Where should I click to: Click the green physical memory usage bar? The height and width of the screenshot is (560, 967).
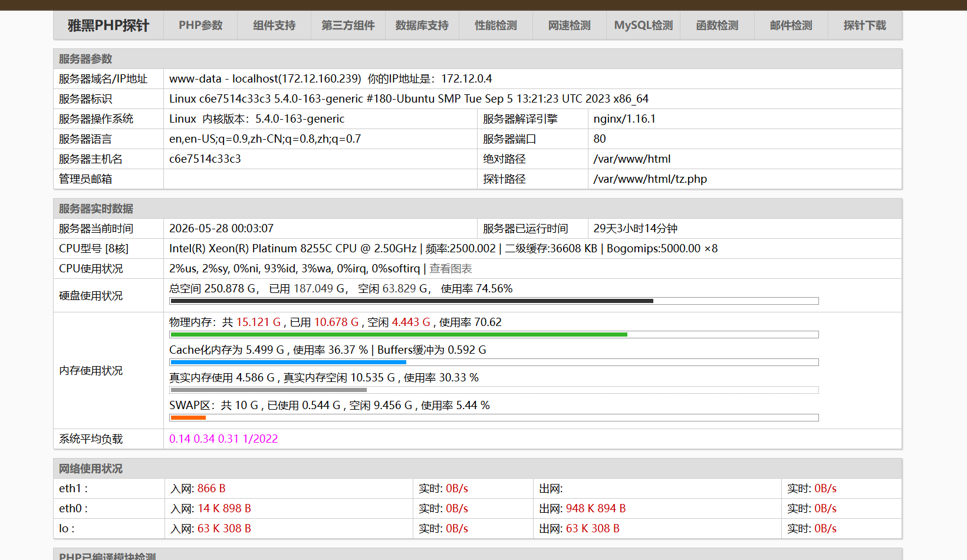399,334
